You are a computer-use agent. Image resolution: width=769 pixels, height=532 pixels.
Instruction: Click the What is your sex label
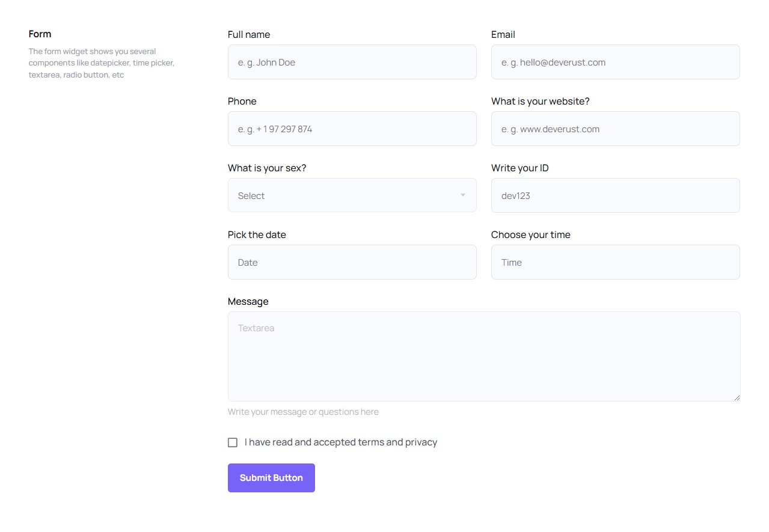[267, 168]
